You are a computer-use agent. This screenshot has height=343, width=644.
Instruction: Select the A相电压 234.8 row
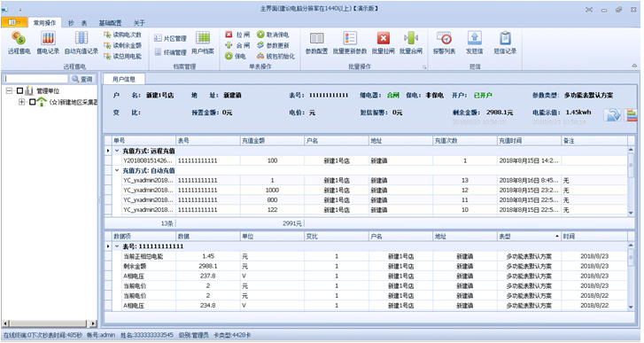click(366, 306)
